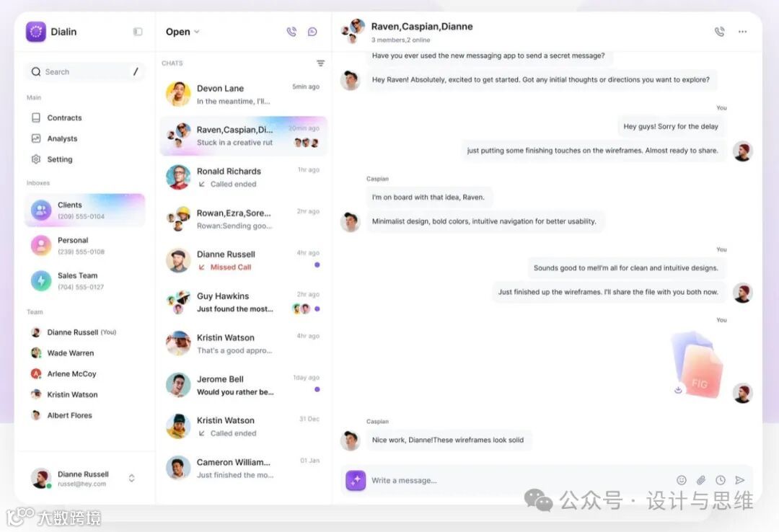Open the emoji picker in message box
779x532 pixels.
point(682,480)
